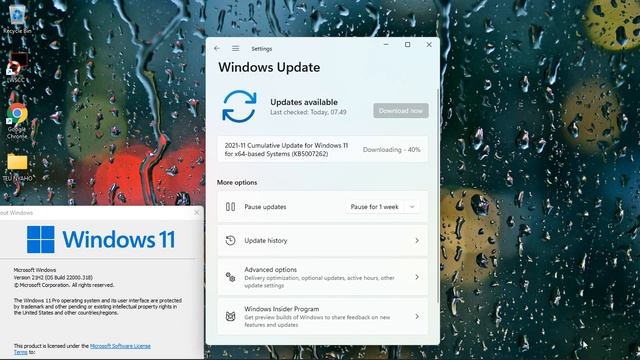Click the Pause updates pause icon
640x360 pixels.
point(230,207)
